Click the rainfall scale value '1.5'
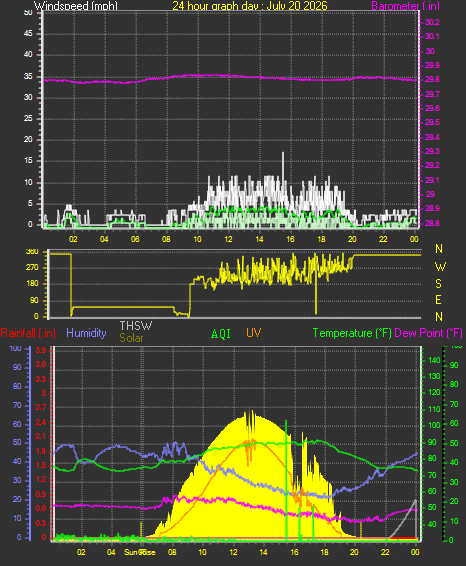 click(x=41, y=465)
